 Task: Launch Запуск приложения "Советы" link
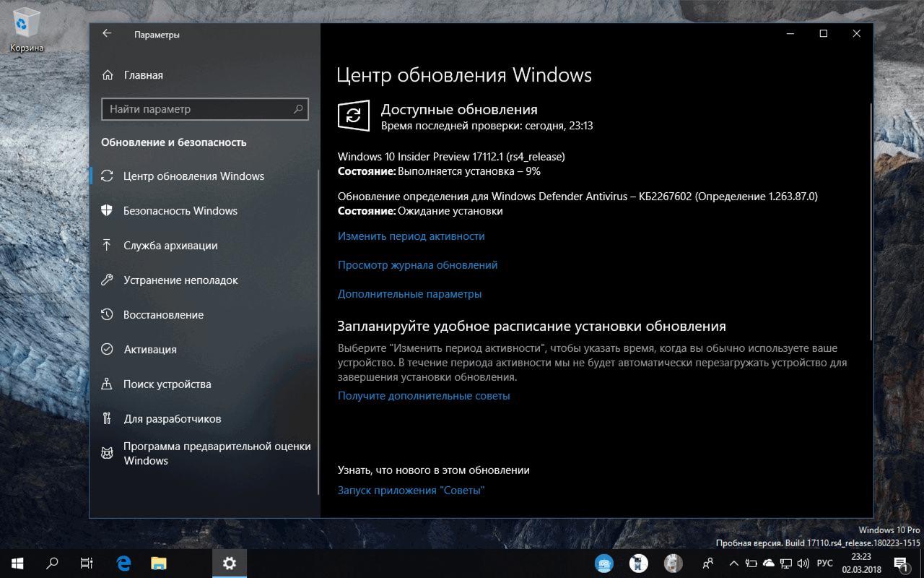411,491
